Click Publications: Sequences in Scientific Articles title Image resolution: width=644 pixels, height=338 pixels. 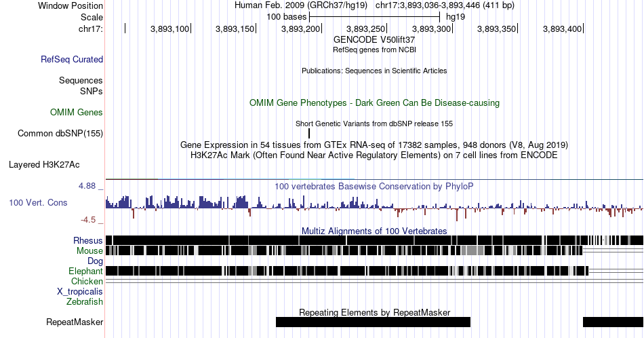374,71
